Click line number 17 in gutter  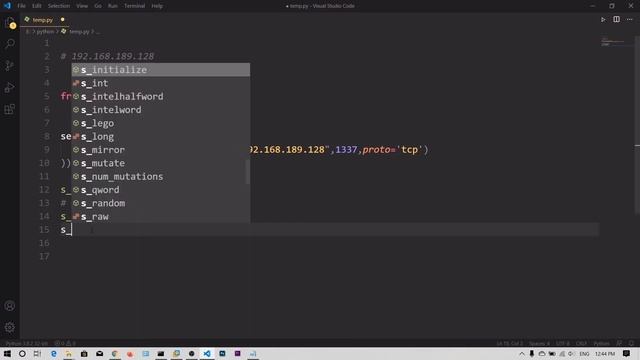point(44,257)
